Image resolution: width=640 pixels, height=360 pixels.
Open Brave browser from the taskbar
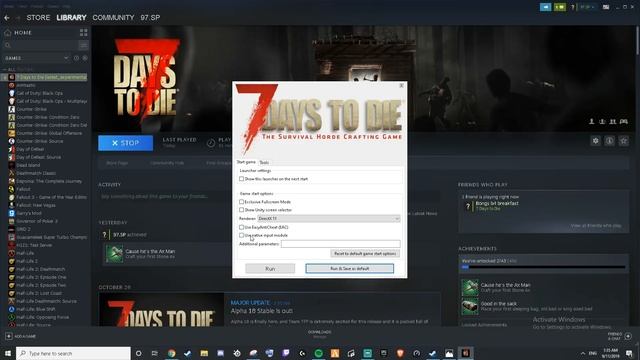click(x=400, y=353)
